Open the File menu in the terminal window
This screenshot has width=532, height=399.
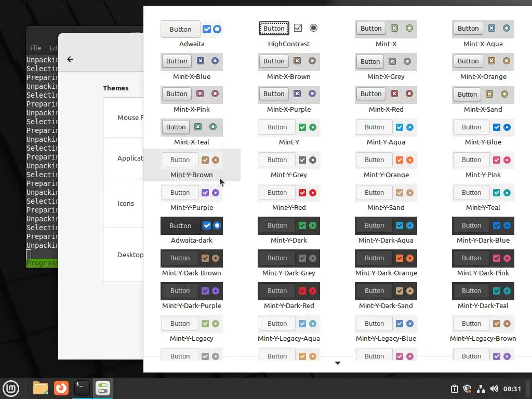36,48
